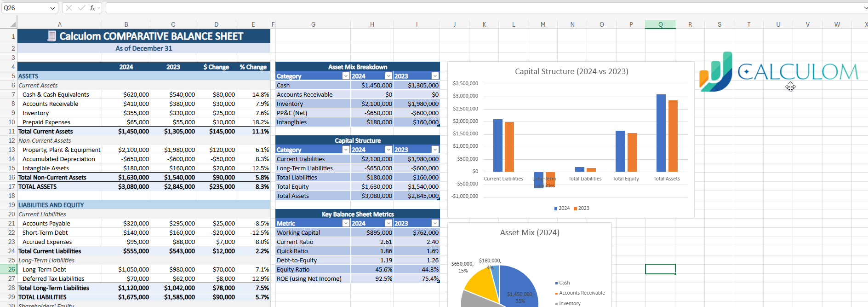Screen dimensions: 868x307
Task: Select TOTAL LIABILITIES 2023 value $1,585,000
Action: point(173,297)
